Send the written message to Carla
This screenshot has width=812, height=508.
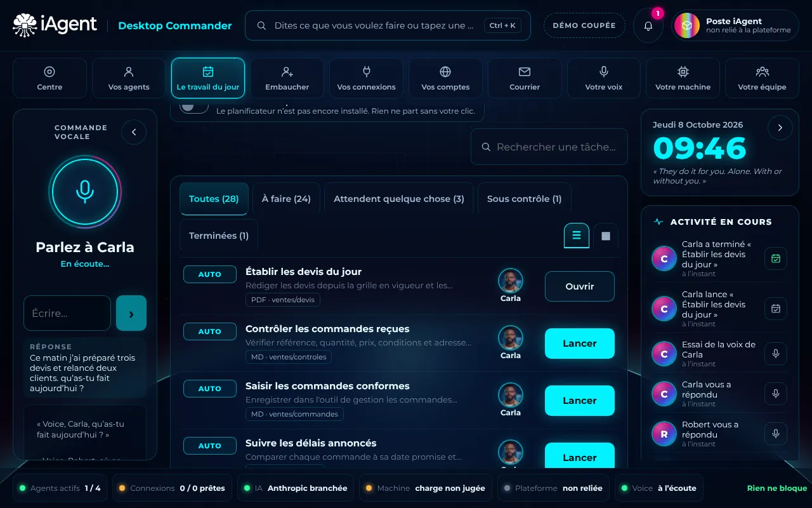(131, 313)
